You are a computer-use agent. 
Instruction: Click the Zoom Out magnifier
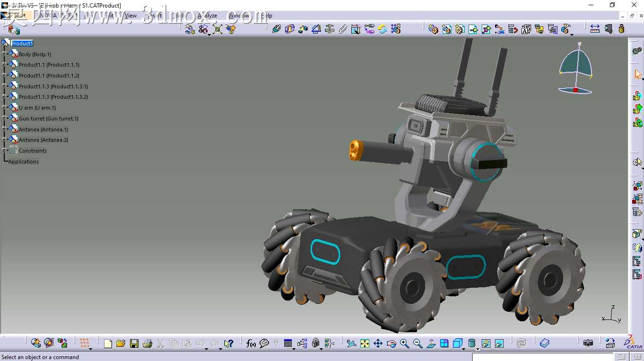(x=418, y=344)
